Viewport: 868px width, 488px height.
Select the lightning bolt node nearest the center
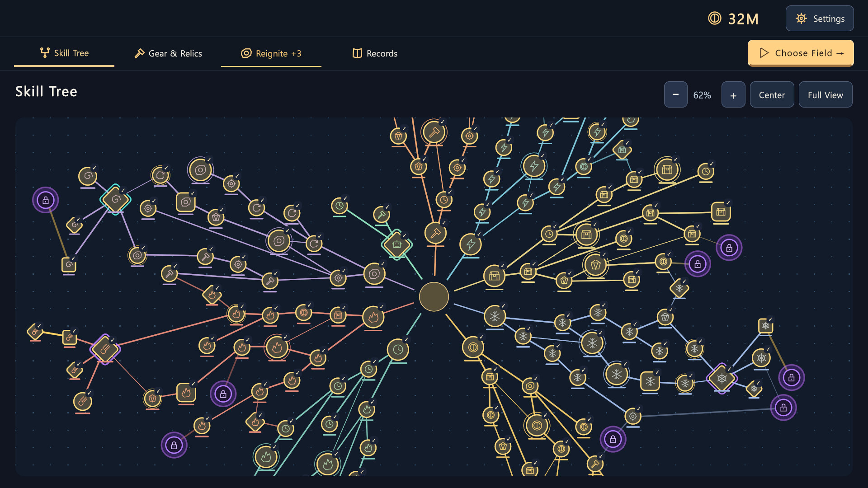point(471,244)
